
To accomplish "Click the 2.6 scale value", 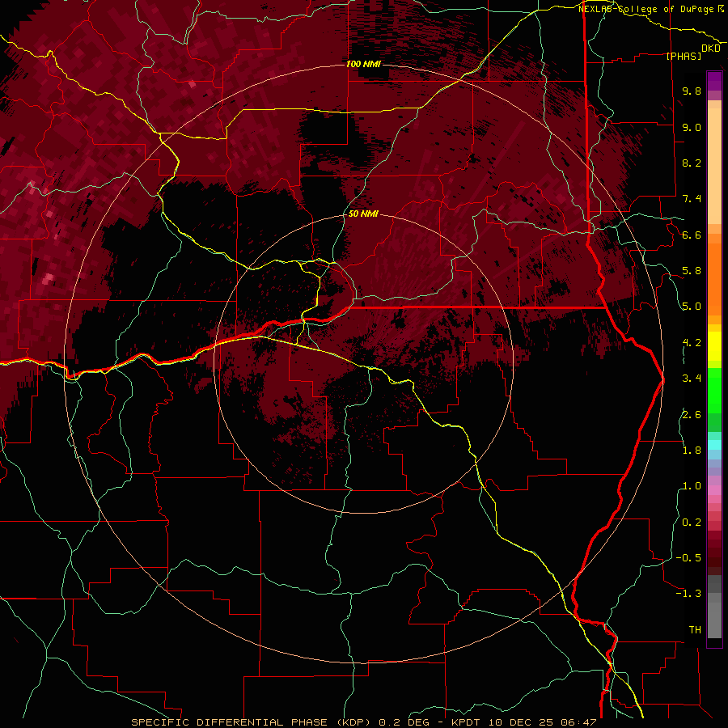I will 692,415.
